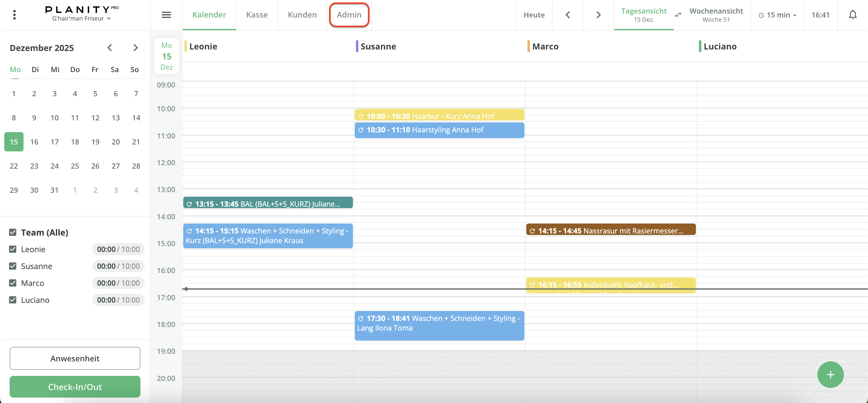Screen dimensions: 868x403
Task: Uncheck the Team (Alle) checkbox
Action: pos(13,232)
